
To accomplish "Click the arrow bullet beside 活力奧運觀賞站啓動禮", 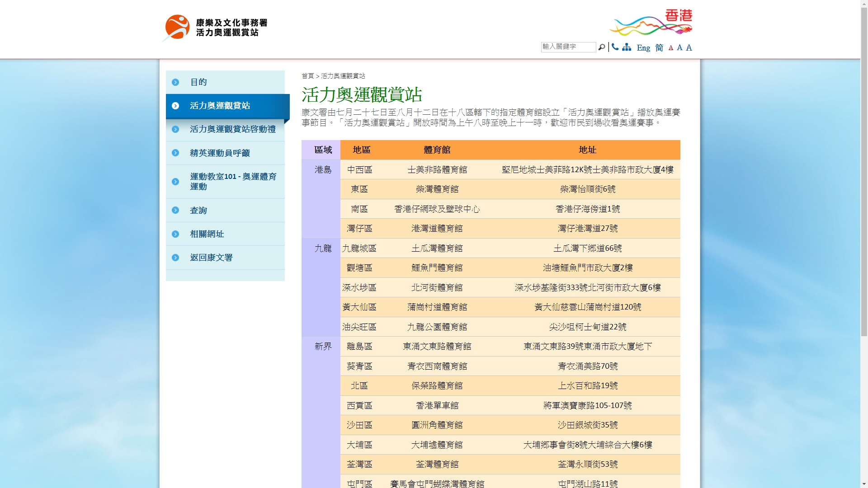I will tap(175, 129).
